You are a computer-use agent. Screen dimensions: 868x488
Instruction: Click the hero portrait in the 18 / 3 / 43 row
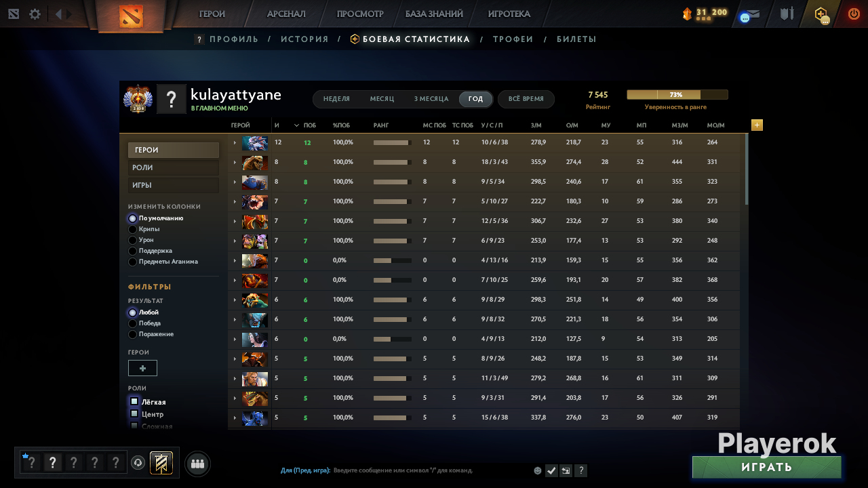[x=255, y=163]
